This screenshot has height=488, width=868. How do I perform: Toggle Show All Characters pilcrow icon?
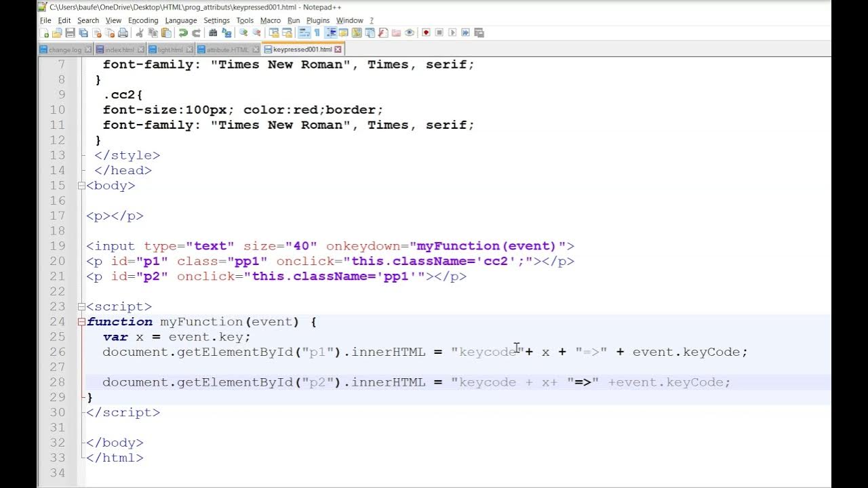(317, 33)
